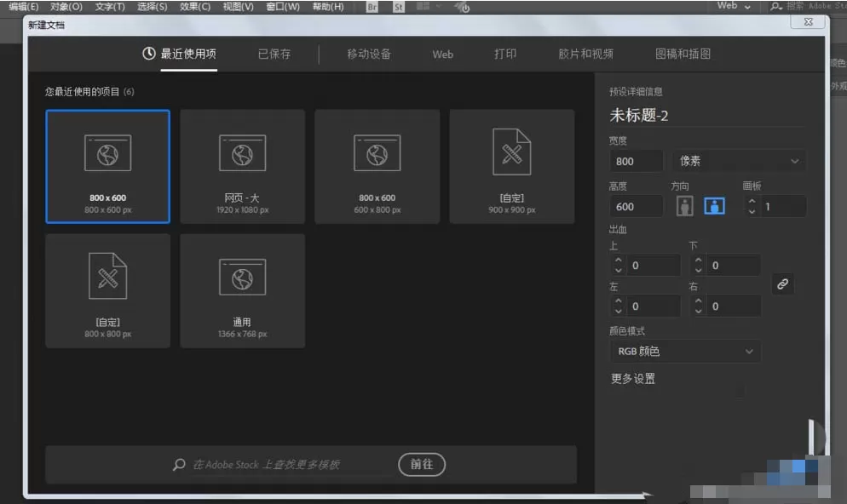Open the 选择(S) menu
The height and width of the screenshot is (504, 847).
pyautogui.click(x=152, y=7)
